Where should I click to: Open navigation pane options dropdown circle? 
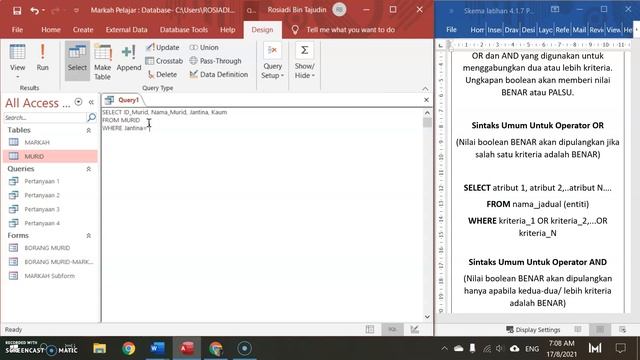78,102
